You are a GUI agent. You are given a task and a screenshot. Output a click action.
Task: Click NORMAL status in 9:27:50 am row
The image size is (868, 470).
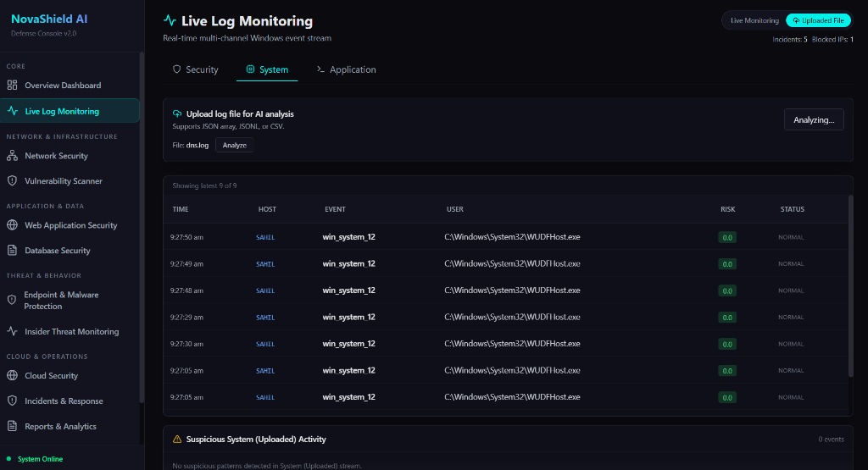[x=791, y=237]
